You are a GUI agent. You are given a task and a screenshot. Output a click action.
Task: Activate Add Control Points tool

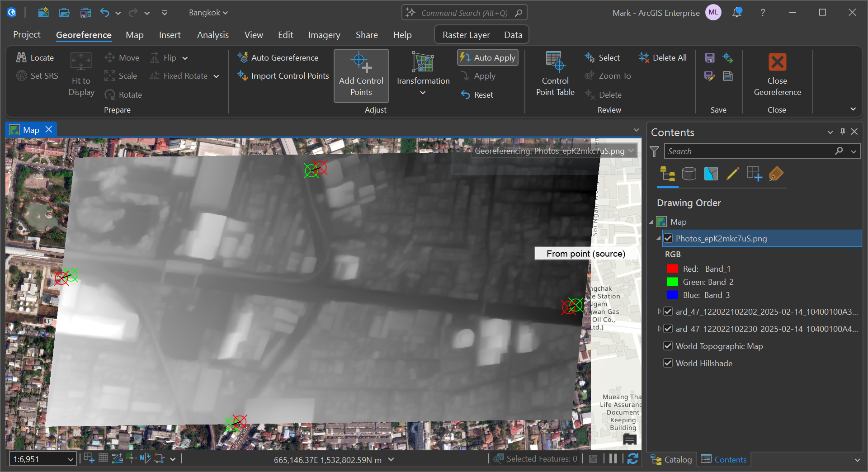click(361, 76)
